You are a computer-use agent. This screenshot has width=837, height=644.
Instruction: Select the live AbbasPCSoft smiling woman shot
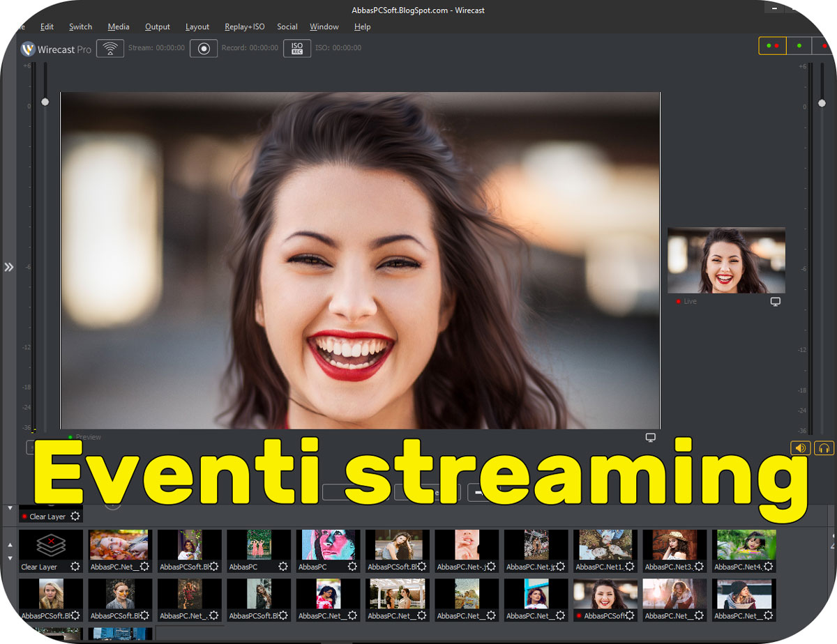point(606,594)
